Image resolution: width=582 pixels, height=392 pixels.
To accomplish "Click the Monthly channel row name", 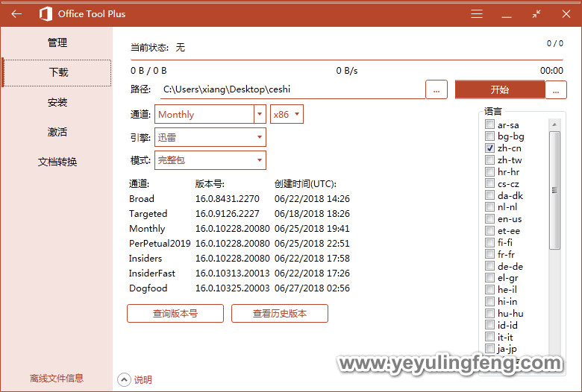I will coord(147,229).
